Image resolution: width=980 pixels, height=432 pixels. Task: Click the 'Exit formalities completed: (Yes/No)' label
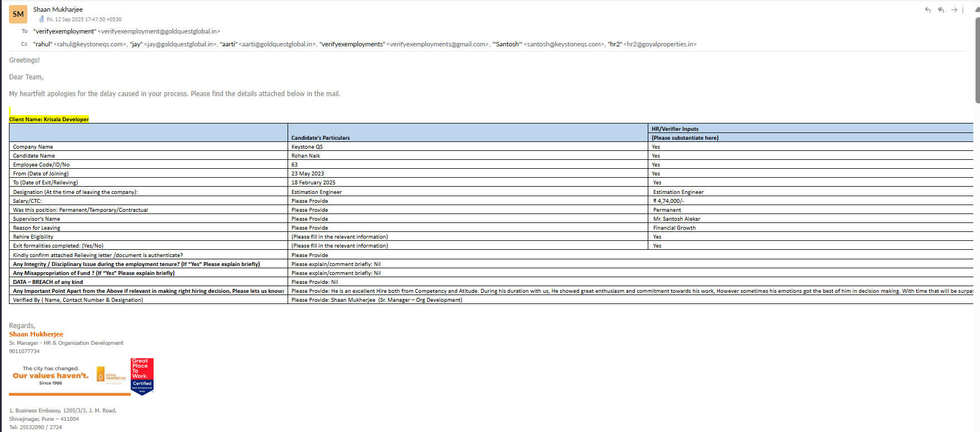coord(58,245)
